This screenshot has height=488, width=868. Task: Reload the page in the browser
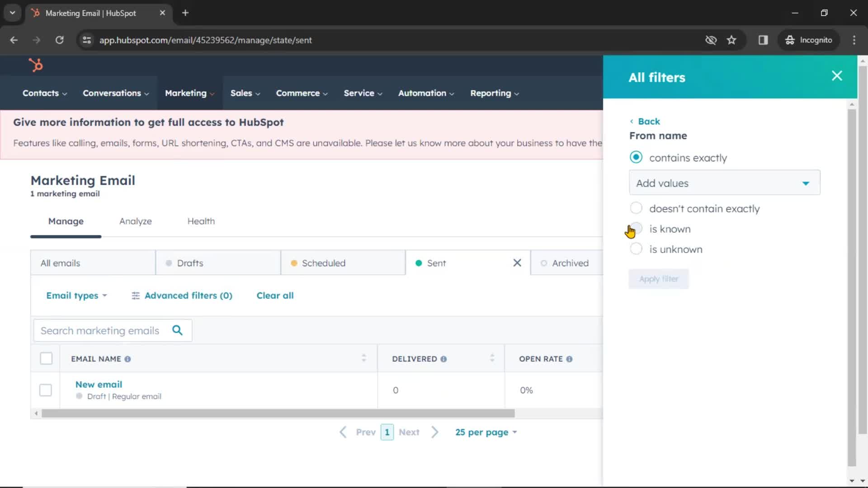pyautogui.click(x=59, y=40)
